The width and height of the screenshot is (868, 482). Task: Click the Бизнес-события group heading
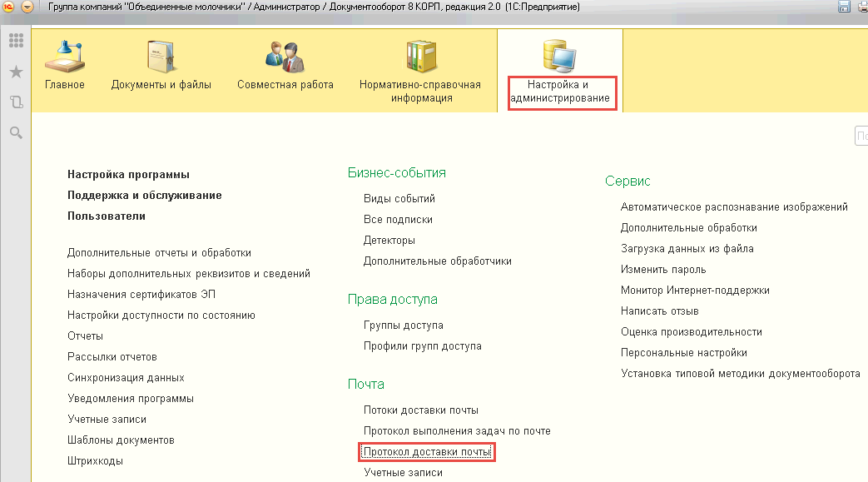pyautogui.click(x=396, y=173)
